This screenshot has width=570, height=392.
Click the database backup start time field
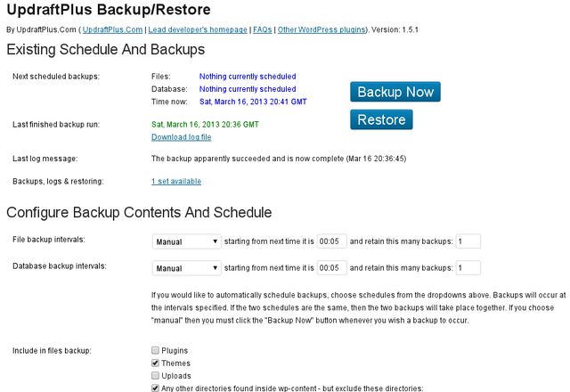click(x=331, y=268)
